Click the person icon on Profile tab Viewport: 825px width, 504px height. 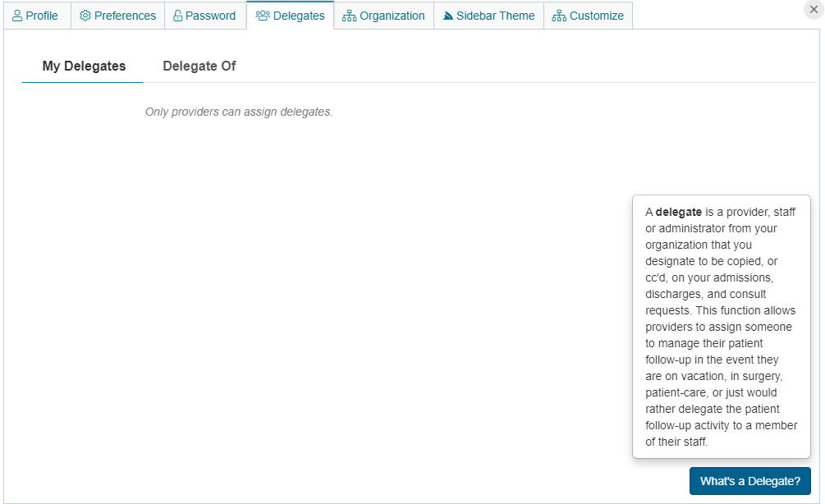tap(17, 16)
